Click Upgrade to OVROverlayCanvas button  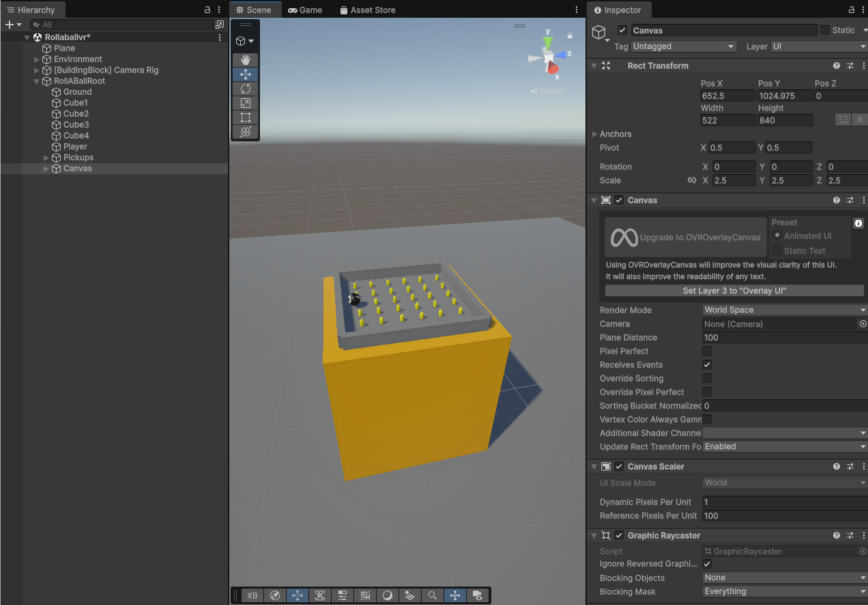click(x=686, y=238)
